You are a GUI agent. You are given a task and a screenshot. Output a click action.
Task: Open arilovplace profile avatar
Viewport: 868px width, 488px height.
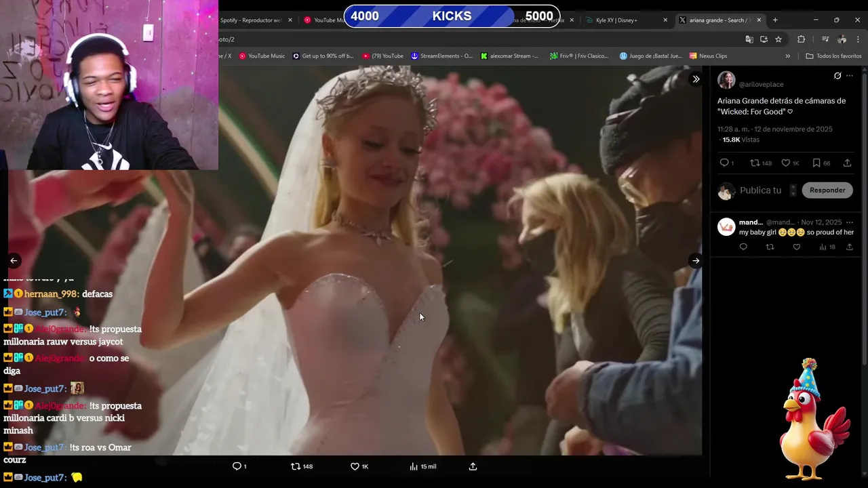pyautogui.click(x=726, y=80)
